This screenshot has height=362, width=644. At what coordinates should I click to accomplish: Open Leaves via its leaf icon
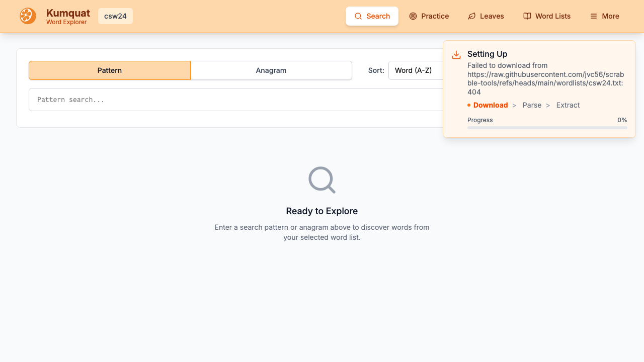pos(471,16)
